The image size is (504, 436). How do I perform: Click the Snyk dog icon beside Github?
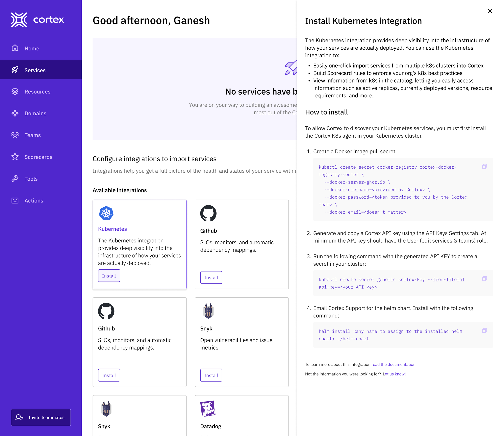coord(208,311)
